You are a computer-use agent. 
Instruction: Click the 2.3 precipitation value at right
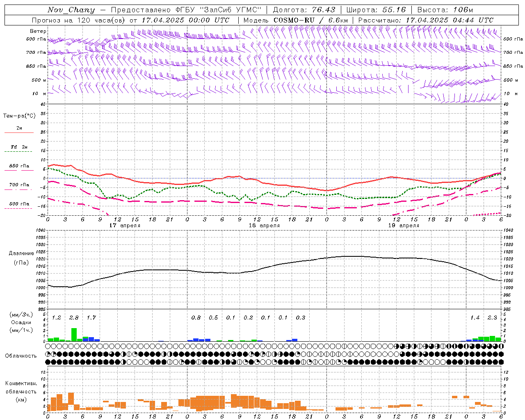pos(492,317)
